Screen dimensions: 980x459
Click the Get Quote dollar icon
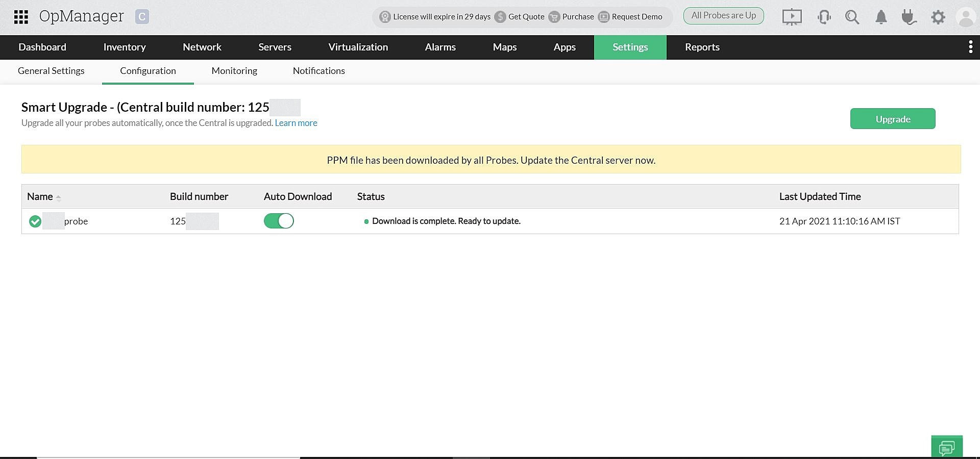coord(499,17)
